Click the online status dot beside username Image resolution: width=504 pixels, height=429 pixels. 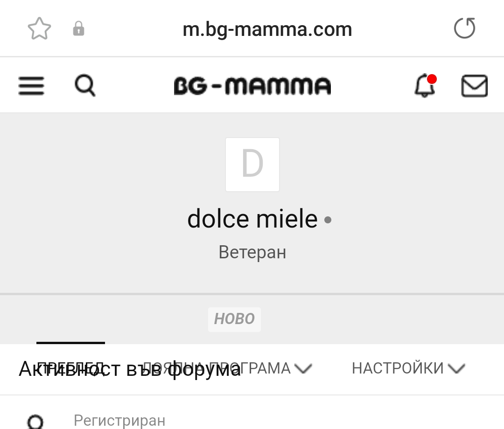click(328, 220)
